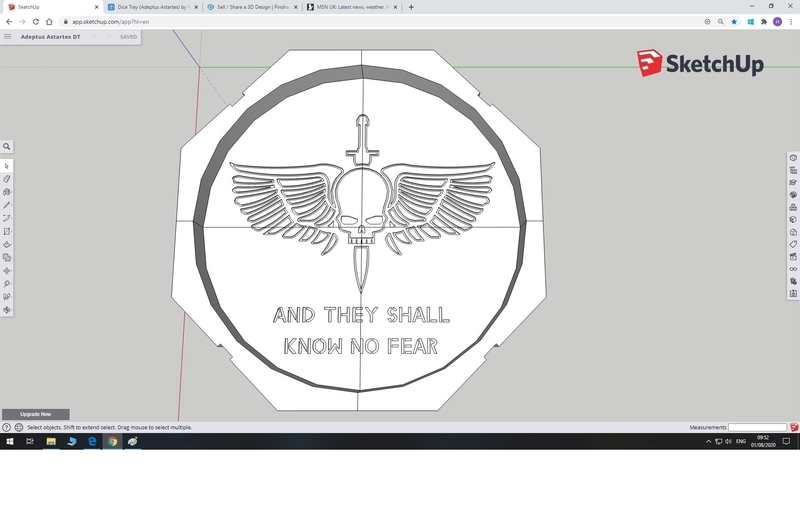Image resolution: width=800 pixels, height=508 pixels.
Task: Select the overlapping-squares tool in left toolbar
Action: (x=7, y=258)
